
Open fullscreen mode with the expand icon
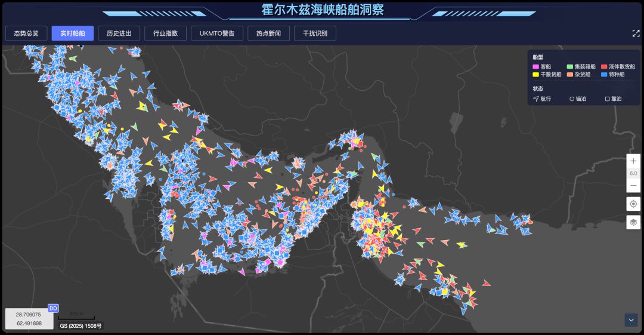[x=636, y=33]
